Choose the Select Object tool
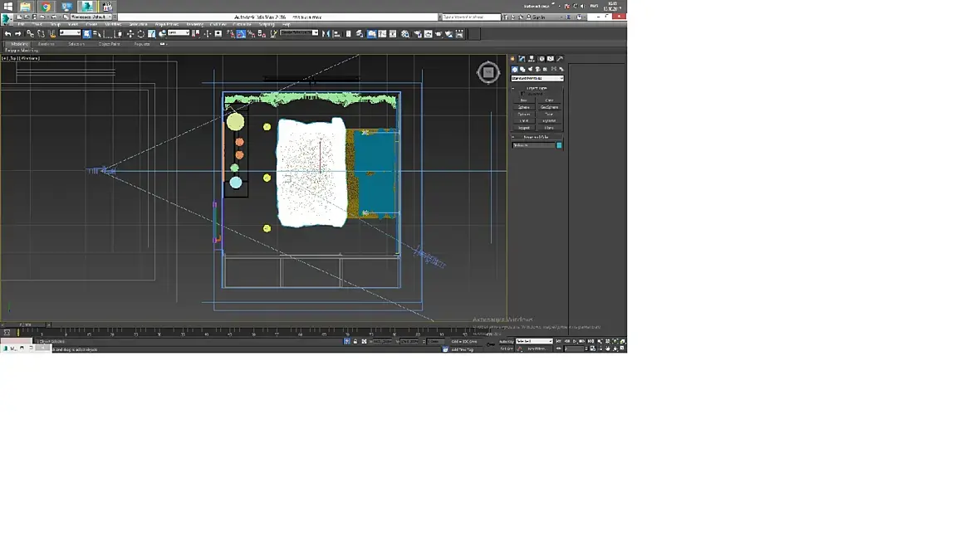Viewport: 980px width, 551px height. (87, 34)
